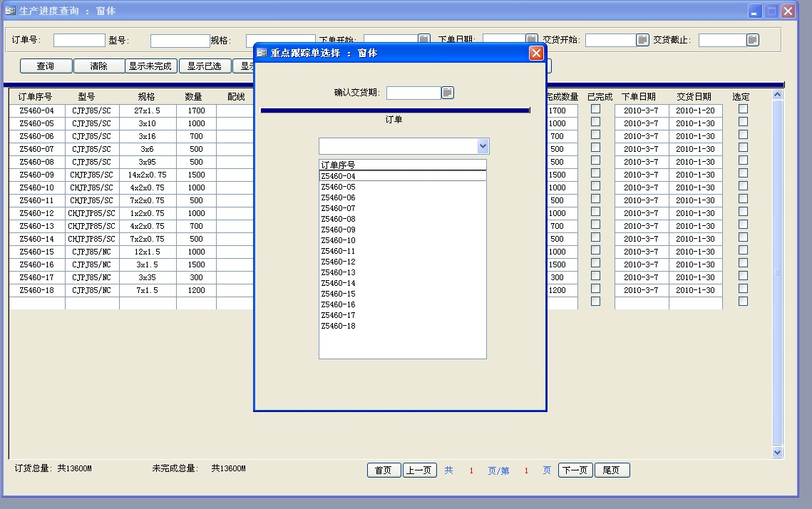Close the 重点跟踪单选择 dialog
The height and width of the screenshot is (509, 812).
coord(536,53)
